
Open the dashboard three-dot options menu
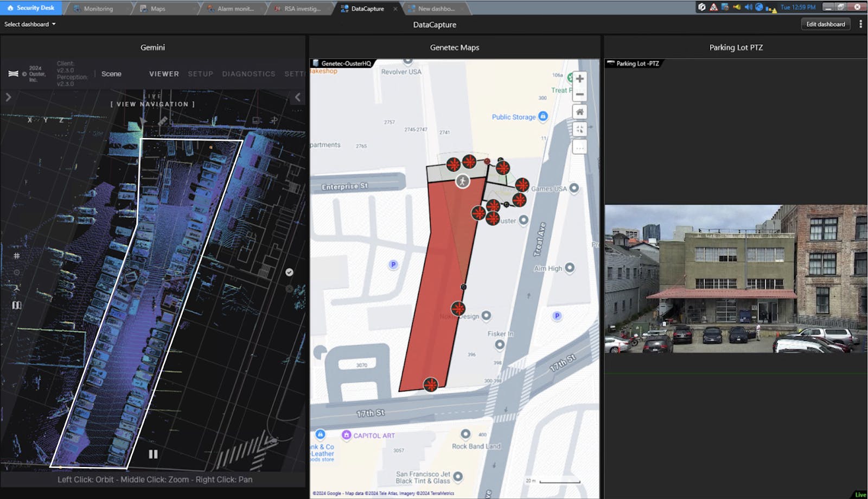(860, 24)
